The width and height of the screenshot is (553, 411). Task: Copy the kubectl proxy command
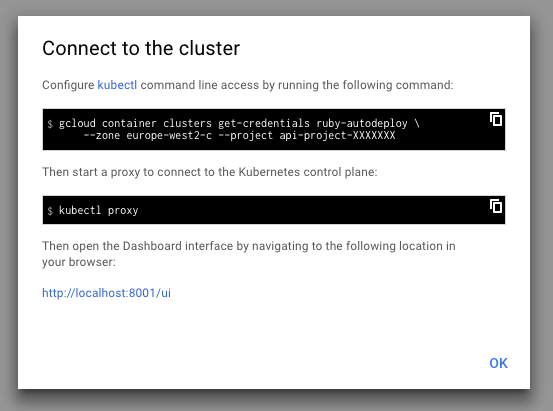click(496, 206)
